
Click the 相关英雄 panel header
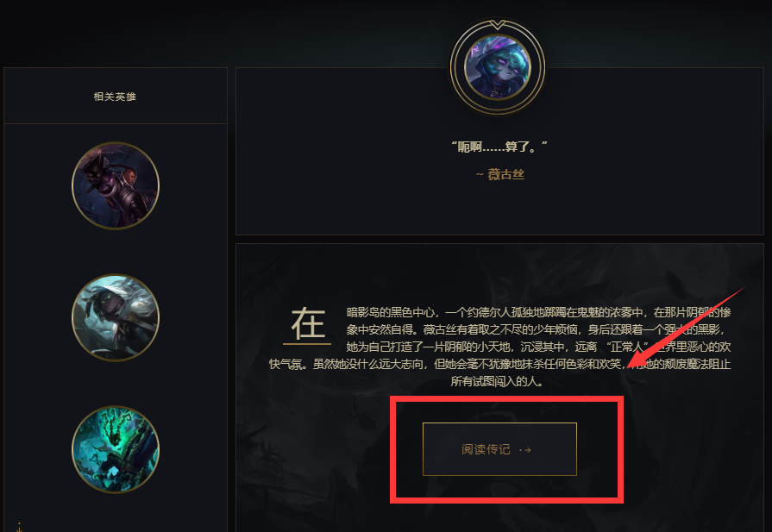click(x=116, y=97)
